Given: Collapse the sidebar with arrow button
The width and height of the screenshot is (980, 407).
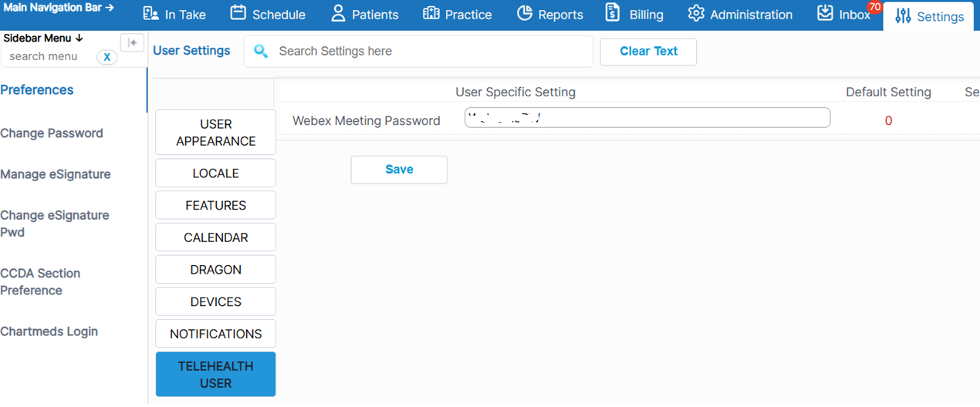Looking at the screenshot, I should [x=132, y=43].
